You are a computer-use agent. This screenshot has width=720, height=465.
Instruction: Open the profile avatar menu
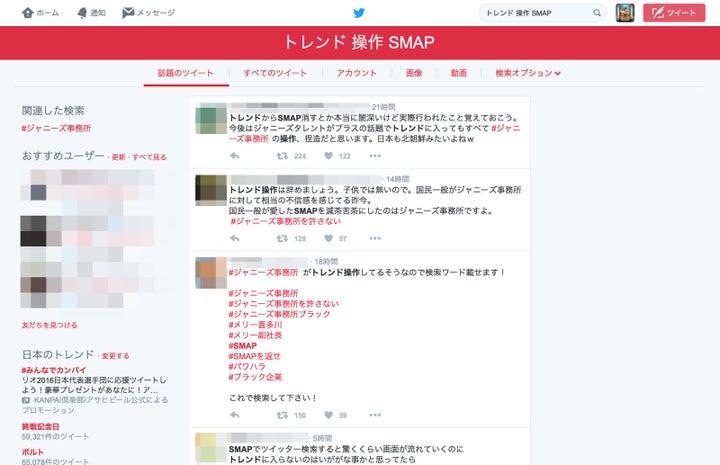(x=623, y=13)
